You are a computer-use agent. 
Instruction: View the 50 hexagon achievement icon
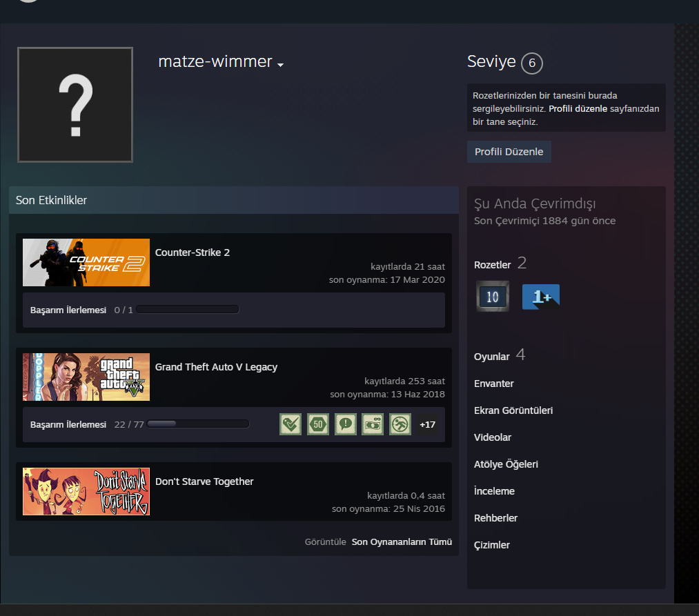pos(318,424)
